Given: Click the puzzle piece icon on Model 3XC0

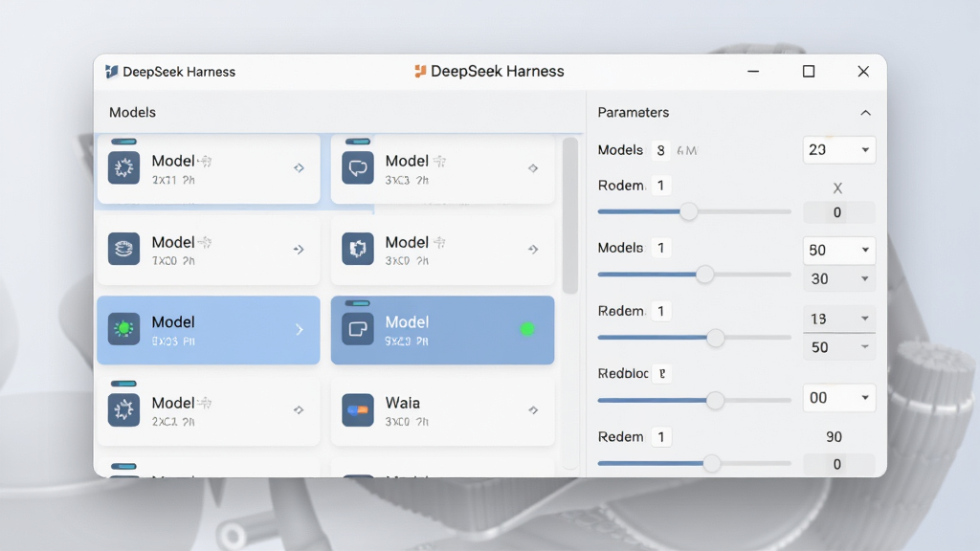Looking at the screenshot, I should [358, 249].
